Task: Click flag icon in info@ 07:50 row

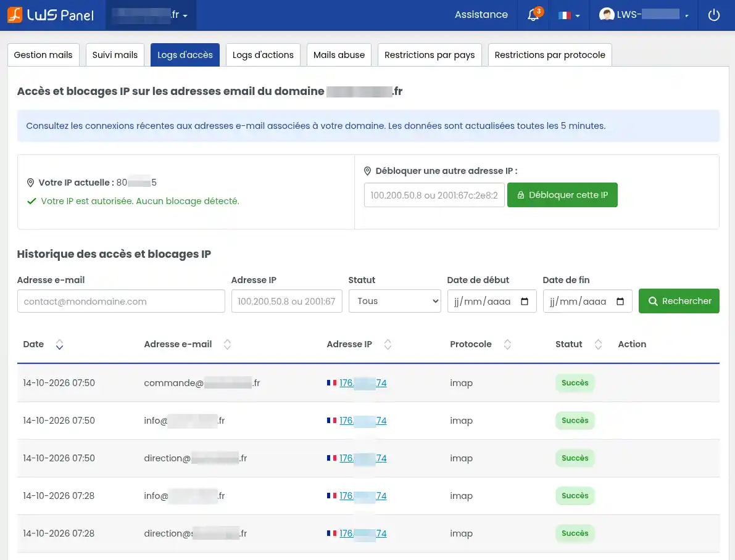Action: click(332, 421)
